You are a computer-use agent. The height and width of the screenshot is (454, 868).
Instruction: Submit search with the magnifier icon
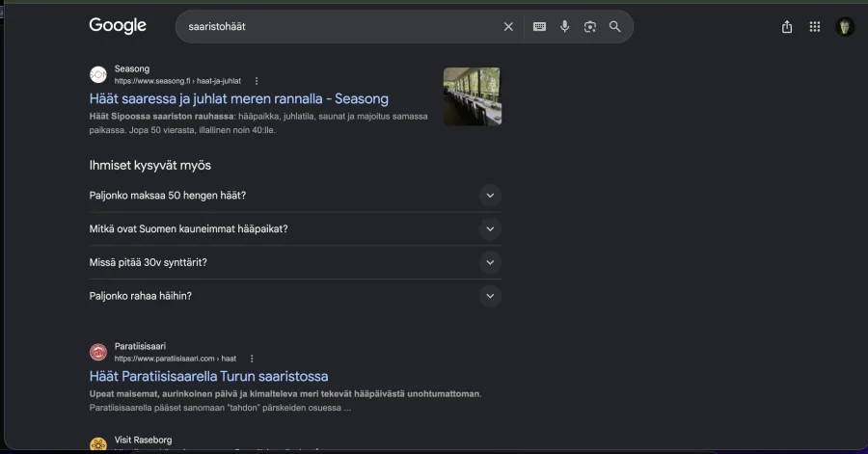[615, 27]
